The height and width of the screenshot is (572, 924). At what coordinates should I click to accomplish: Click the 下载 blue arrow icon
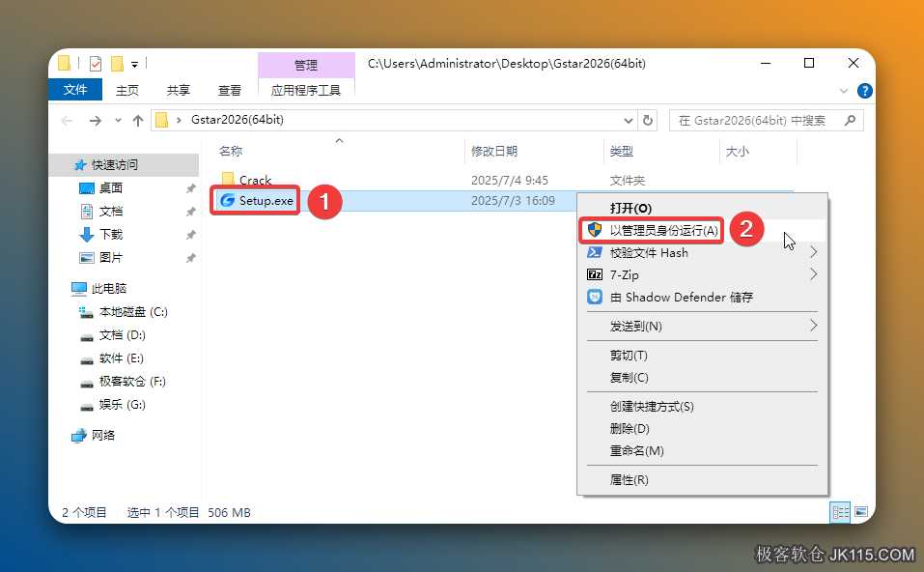click(x=87, y=234)
